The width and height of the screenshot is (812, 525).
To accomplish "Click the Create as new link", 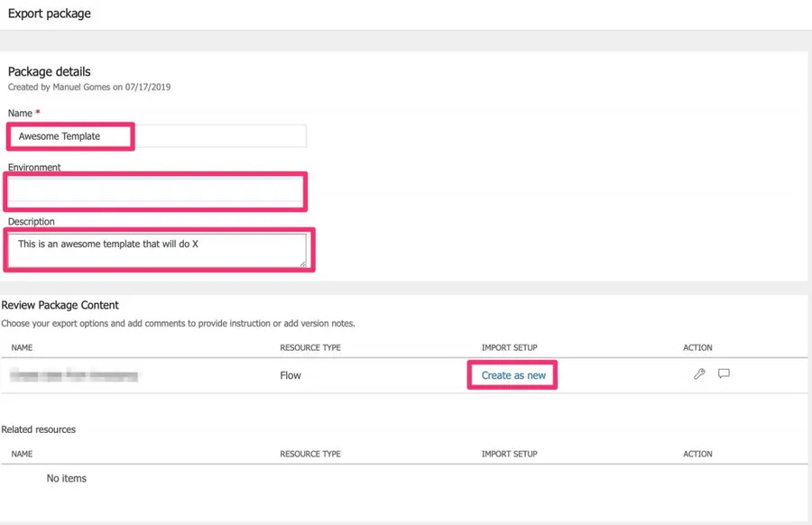I will click(x=513, y=375).
